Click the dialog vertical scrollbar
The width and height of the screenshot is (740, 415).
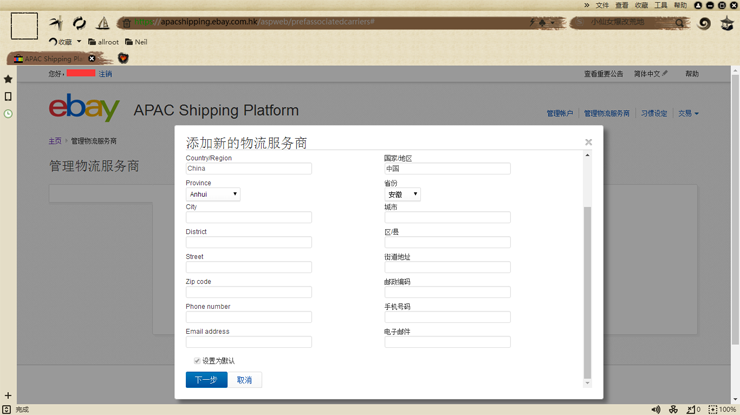point(588,290)
